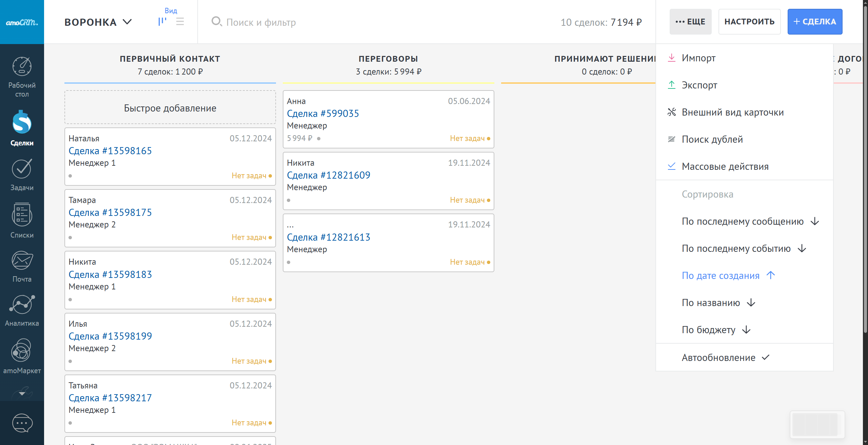The width and height of the screenshot is (868, 445).
Task: Switch to list view icon
Action: pos(180,22)
